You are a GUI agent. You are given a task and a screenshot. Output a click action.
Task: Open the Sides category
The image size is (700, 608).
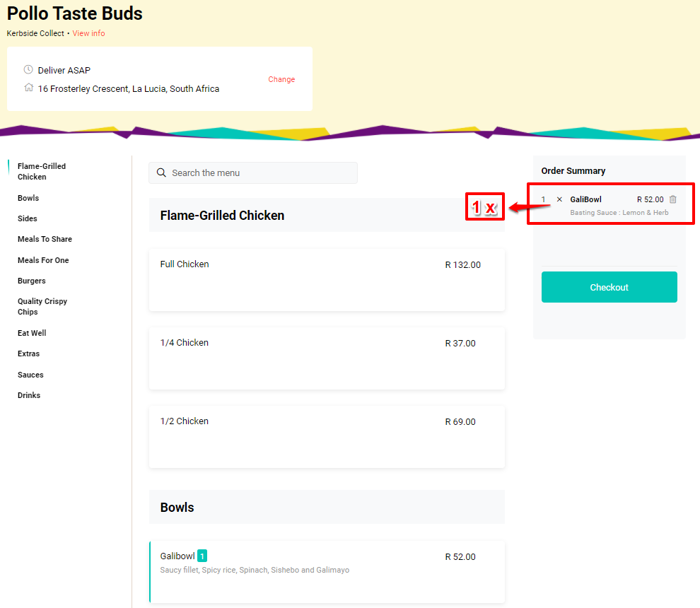(x=28, y=218)
